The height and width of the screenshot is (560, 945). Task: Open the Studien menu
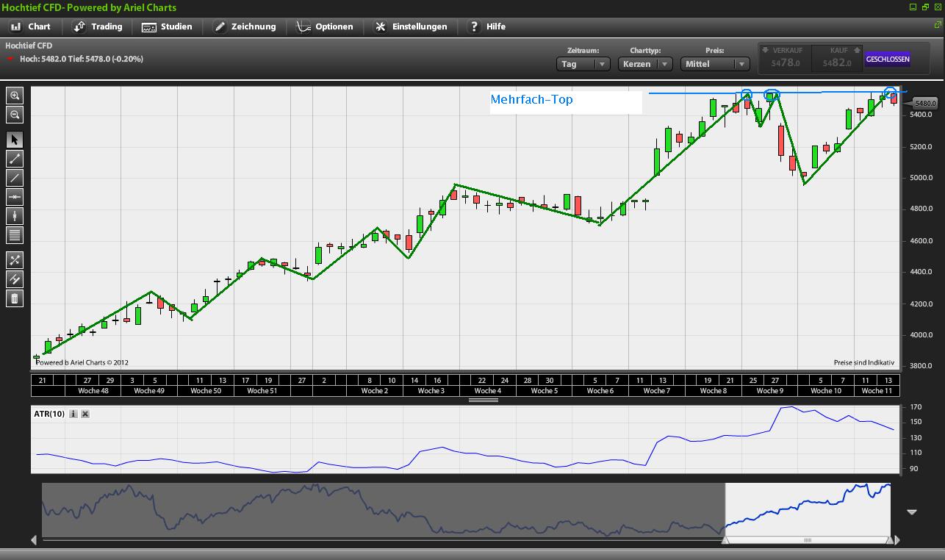168,26
